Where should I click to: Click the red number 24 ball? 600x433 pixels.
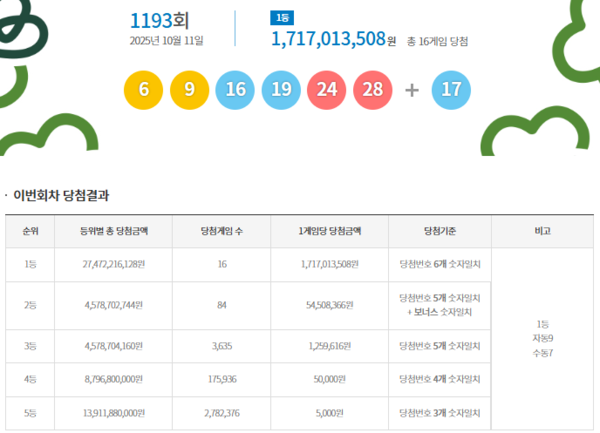(x=325, y=89)
